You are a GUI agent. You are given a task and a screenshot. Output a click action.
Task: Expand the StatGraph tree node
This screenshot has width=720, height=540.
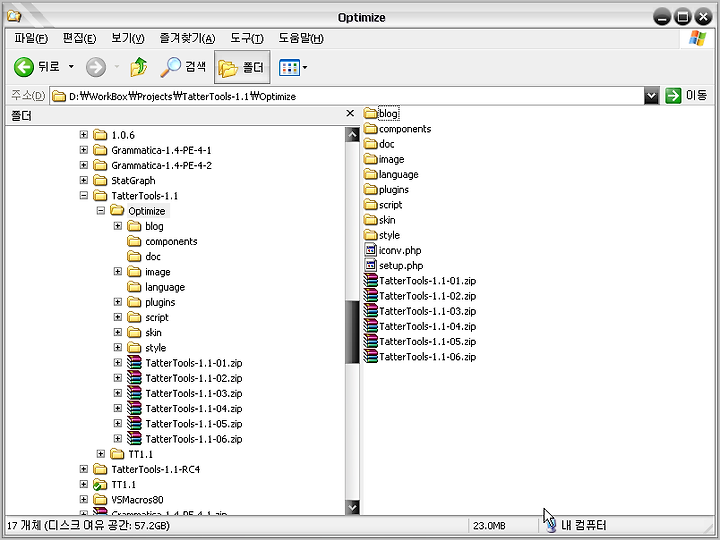click(x=84, y=180)
